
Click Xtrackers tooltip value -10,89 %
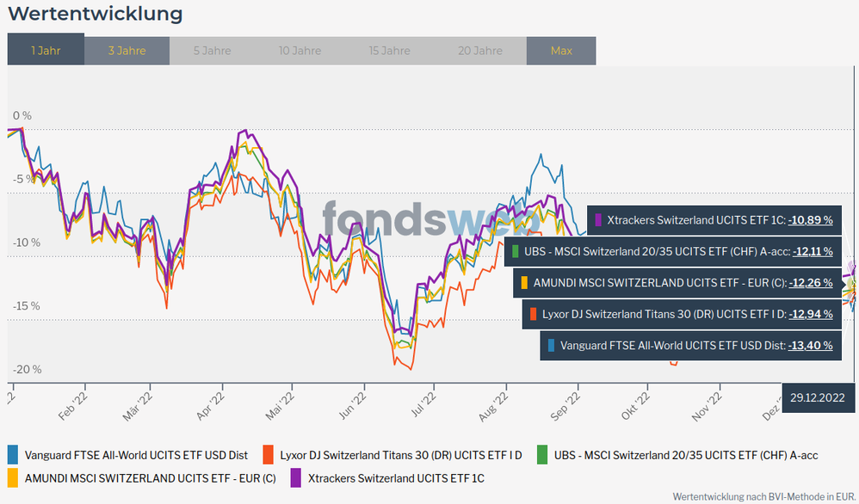(810, 220)
